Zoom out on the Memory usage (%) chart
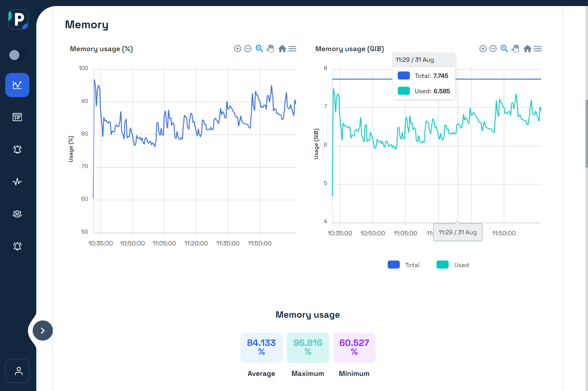The height and width of the screenshot is (391, 588). pos(248,49)
